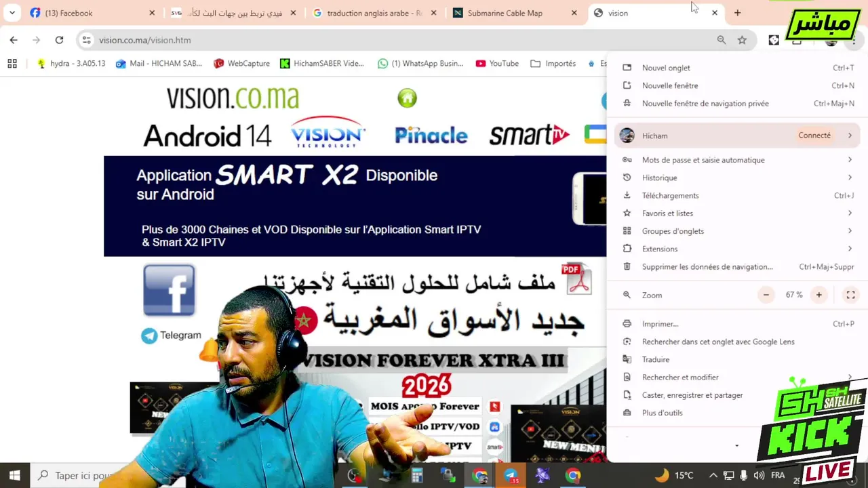The image size is (868, 488).
Task: Open Telegram from the taskbar
Action: pyautogui.click(x=511, y=476)
